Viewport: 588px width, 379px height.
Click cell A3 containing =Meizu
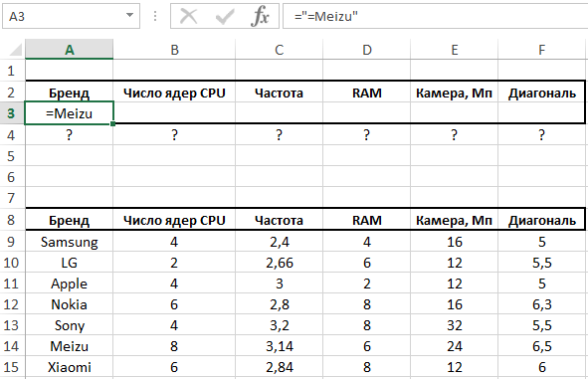pyautogui.click(x=69, y=112)
